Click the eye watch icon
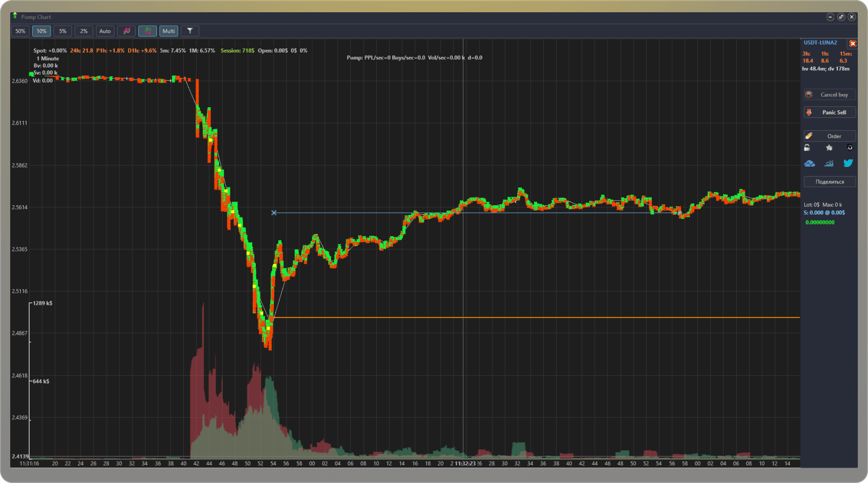Image resolution: width=868 pixels, height=483 pixels. pyautogui.click(x=850, y=148)
